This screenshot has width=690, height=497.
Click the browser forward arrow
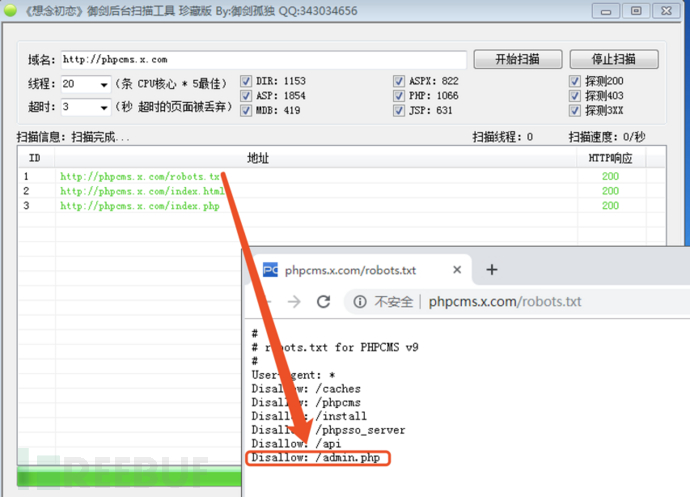coord(294,302)
